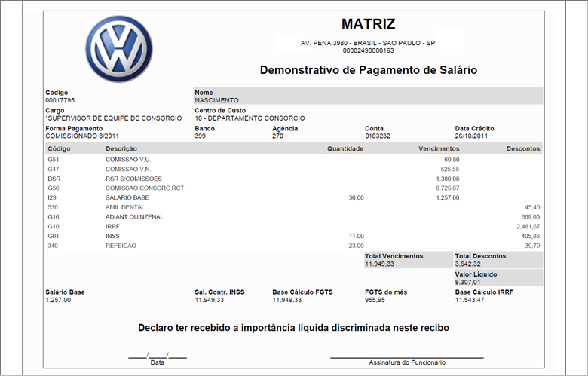Select COMISSAO CONSORC RCT description
This screenshot has height=376, width=588.
click(x=145, y=188)
